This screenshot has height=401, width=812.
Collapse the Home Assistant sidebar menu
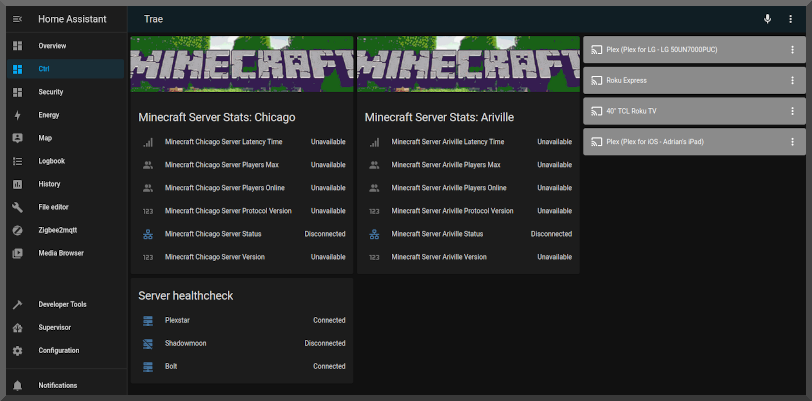17,19
